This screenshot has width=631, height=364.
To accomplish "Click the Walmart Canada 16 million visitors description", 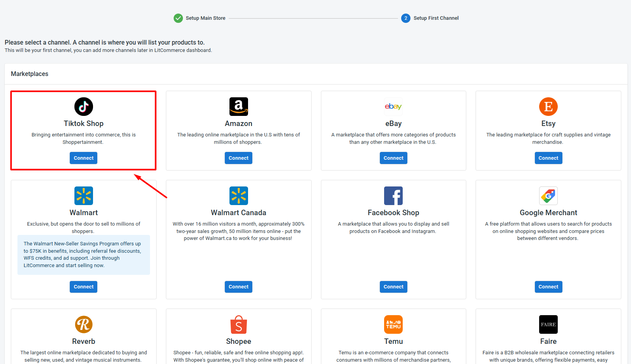I will point(239,231).
